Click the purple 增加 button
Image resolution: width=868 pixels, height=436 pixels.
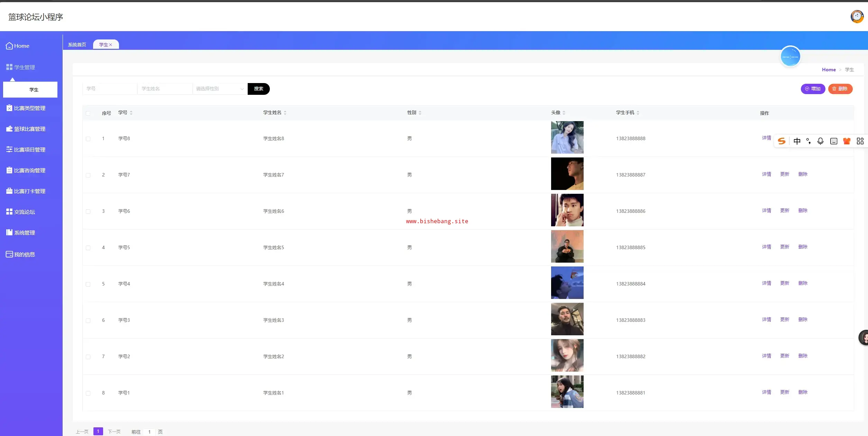click(x=813, y=89)
